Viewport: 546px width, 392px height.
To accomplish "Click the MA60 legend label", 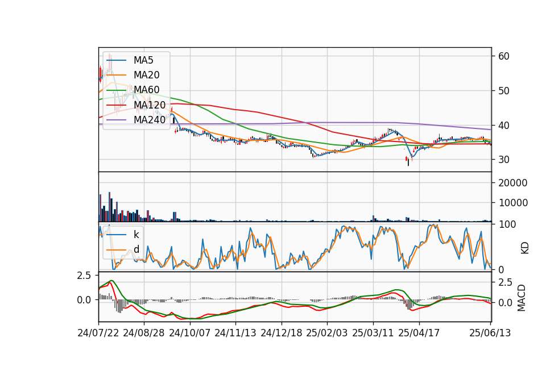I will [x=146, y=90].
